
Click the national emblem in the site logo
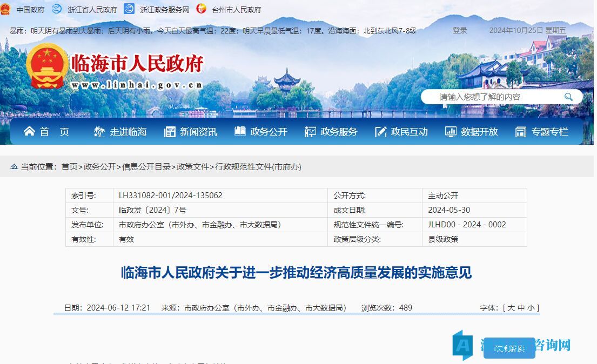[47, 66]
